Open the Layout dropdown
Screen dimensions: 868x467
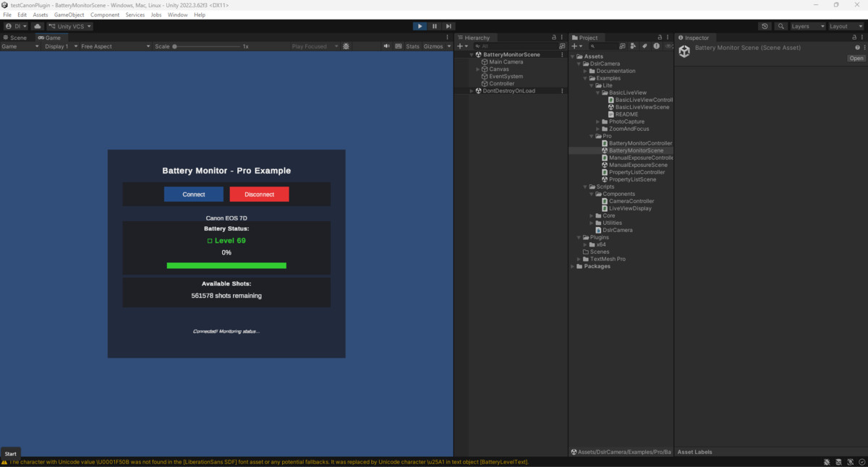[846, 26]
